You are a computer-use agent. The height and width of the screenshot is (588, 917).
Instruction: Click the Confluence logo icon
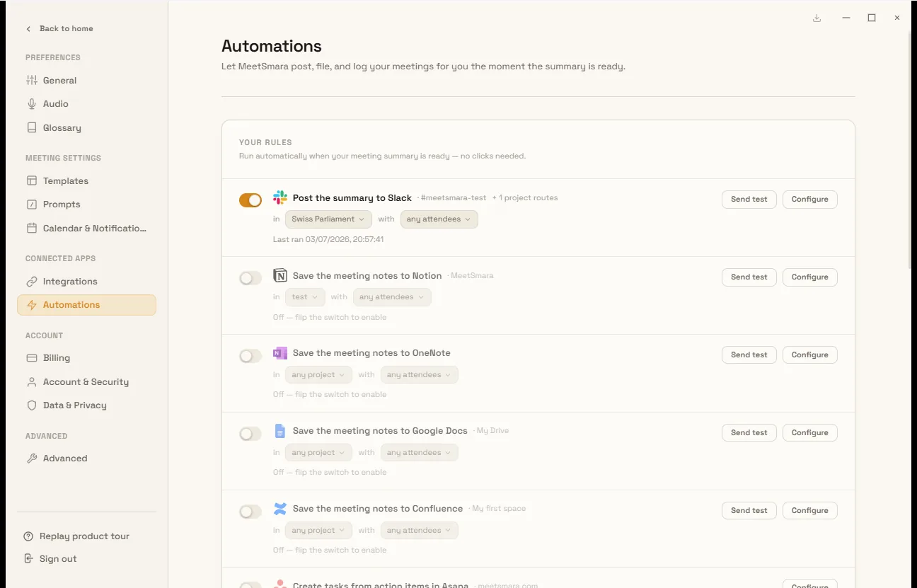click(x=280, y=509)
